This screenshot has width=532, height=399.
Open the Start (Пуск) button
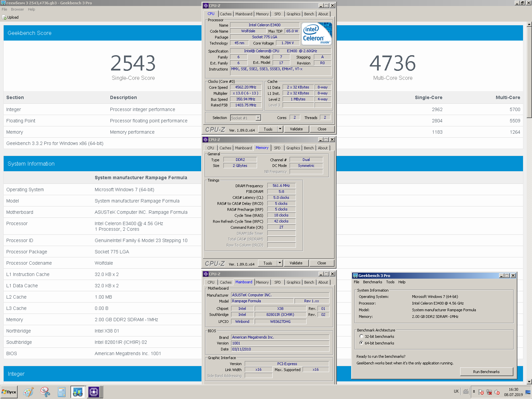pos(9,392)
